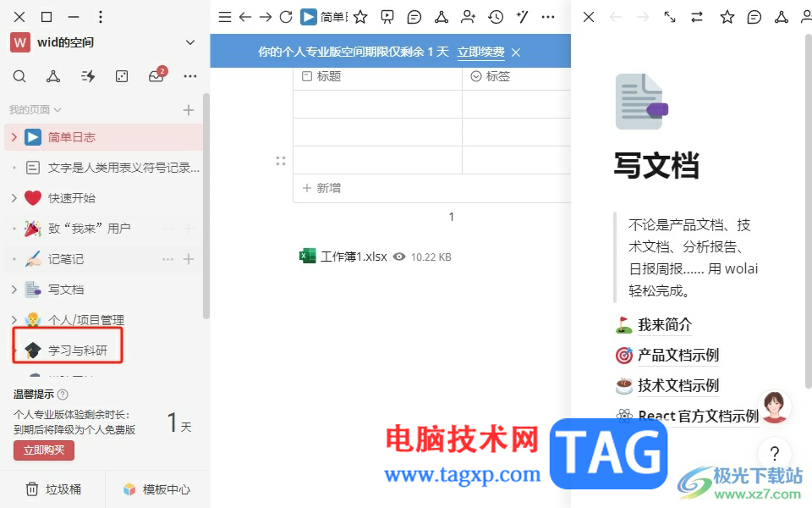The width and height of the screenshot is (812, 508).
Task: Open the wid的空间 workspace dropdown
Action: click(190, 42)
